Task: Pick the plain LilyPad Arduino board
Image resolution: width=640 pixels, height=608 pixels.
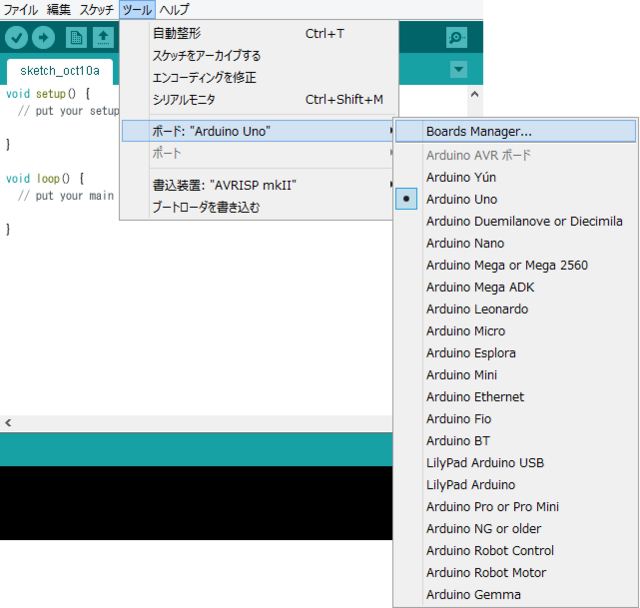Action: click(x=516, y=485)
